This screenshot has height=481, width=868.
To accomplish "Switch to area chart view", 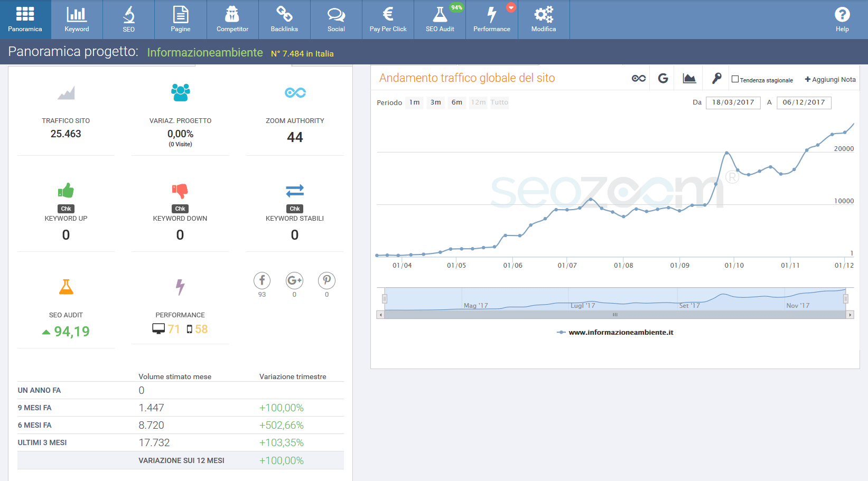I will click(689, 78).
